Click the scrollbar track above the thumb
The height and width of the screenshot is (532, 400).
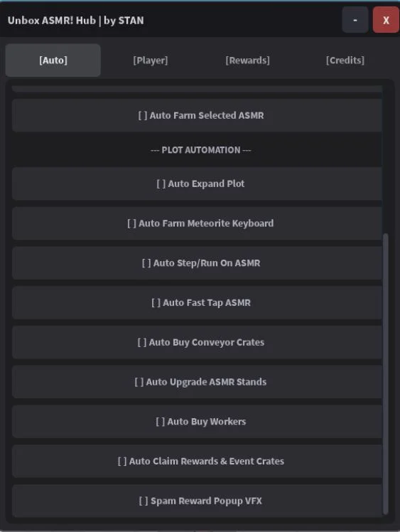tap(385, 159)
